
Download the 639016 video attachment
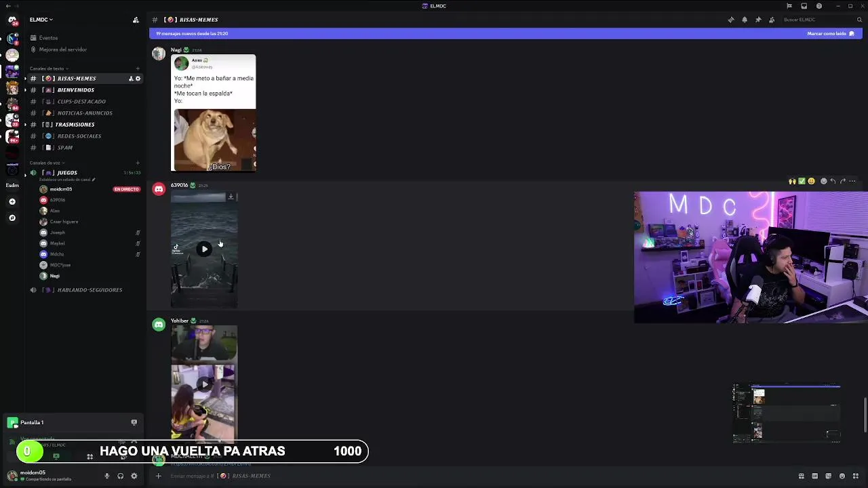(231, 197)
